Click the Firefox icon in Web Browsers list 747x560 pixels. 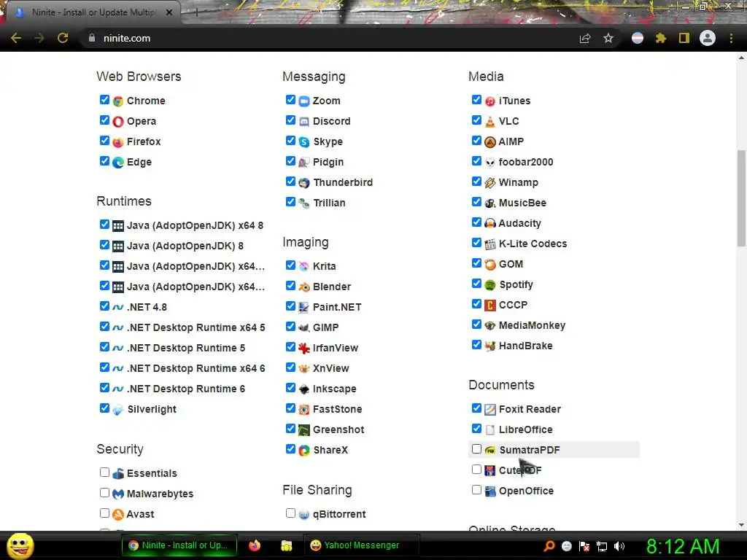pos(118,142)
